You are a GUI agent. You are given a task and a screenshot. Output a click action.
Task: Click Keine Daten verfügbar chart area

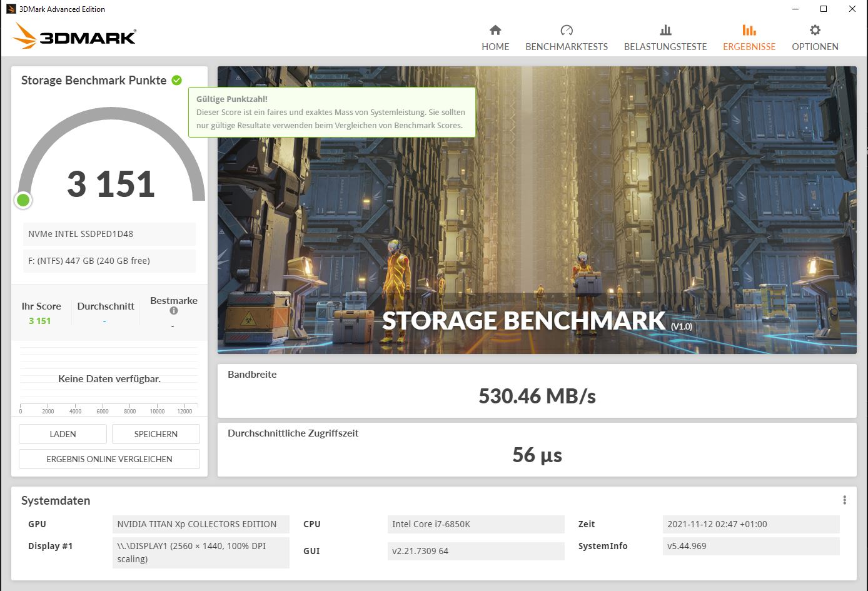(x=109, y=379)
